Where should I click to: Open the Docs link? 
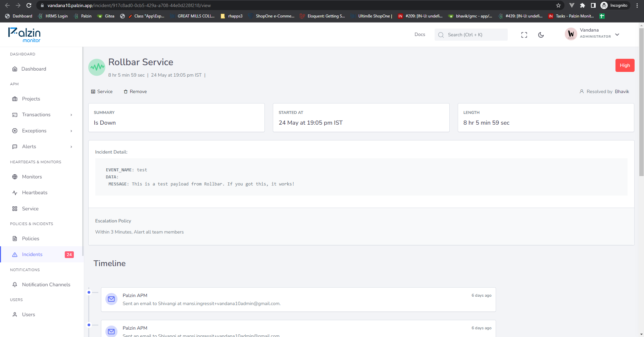click(420, 34)
